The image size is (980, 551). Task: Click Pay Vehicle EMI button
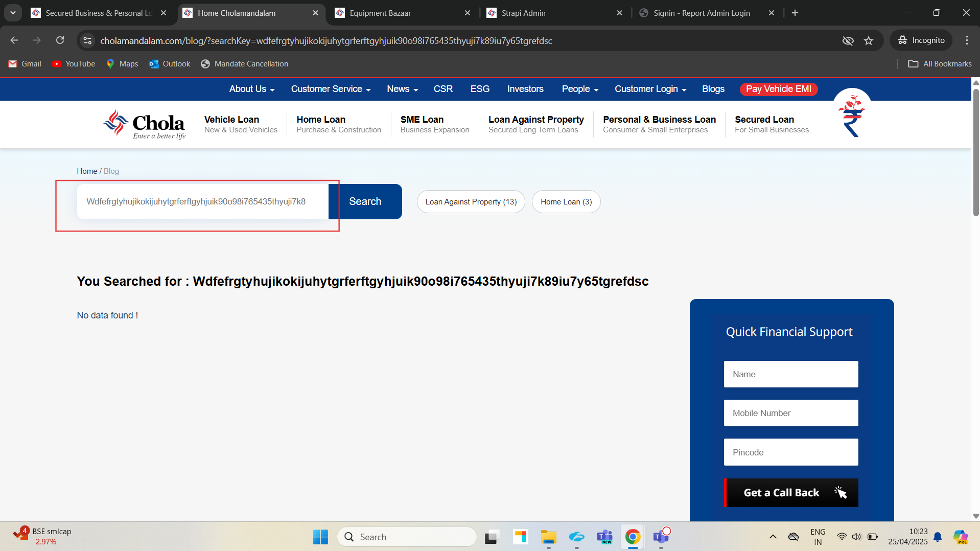[779, 89]
